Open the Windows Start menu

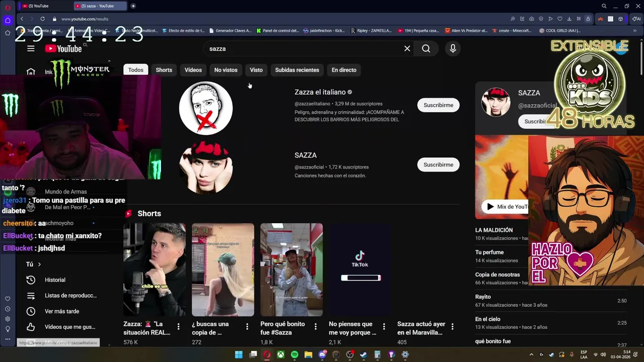coord(239,354)
